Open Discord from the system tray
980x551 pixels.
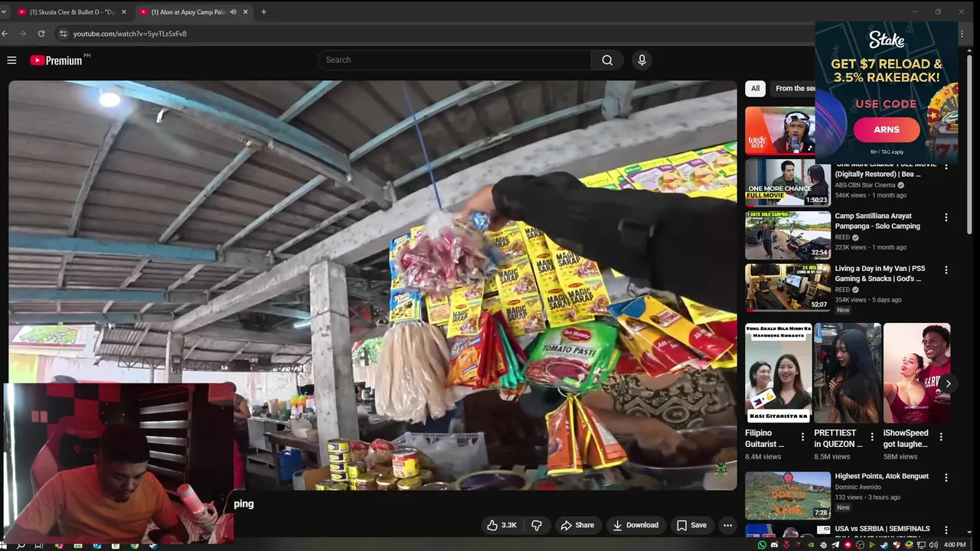click(x=775, y=545)
